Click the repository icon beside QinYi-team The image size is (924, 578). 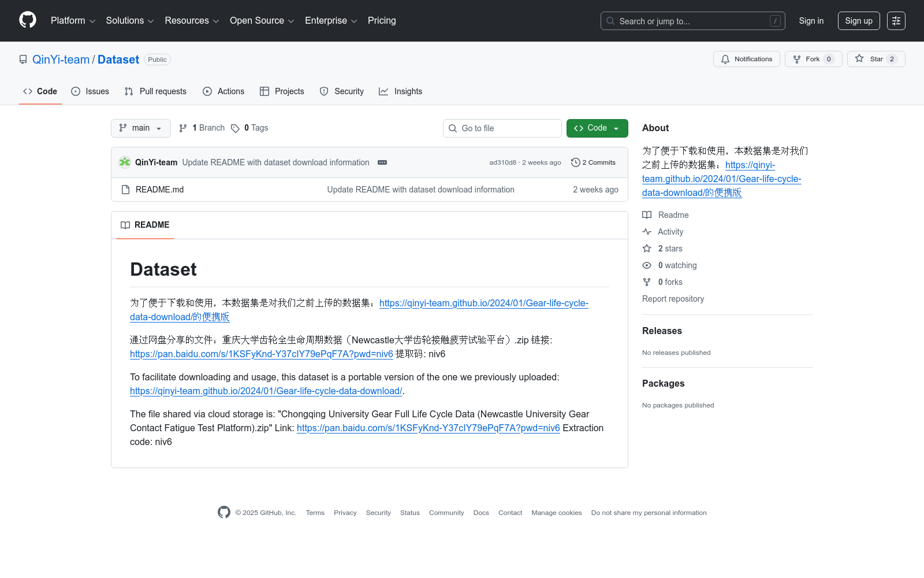click(23, 60)
